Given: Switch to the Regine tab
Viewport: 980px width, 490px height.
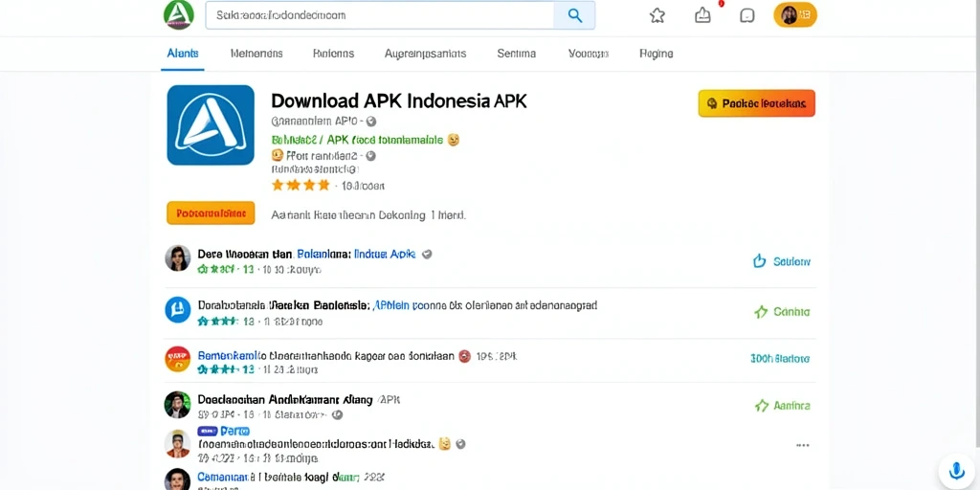Looking at the screenshot, I should (x=657, y=54).
